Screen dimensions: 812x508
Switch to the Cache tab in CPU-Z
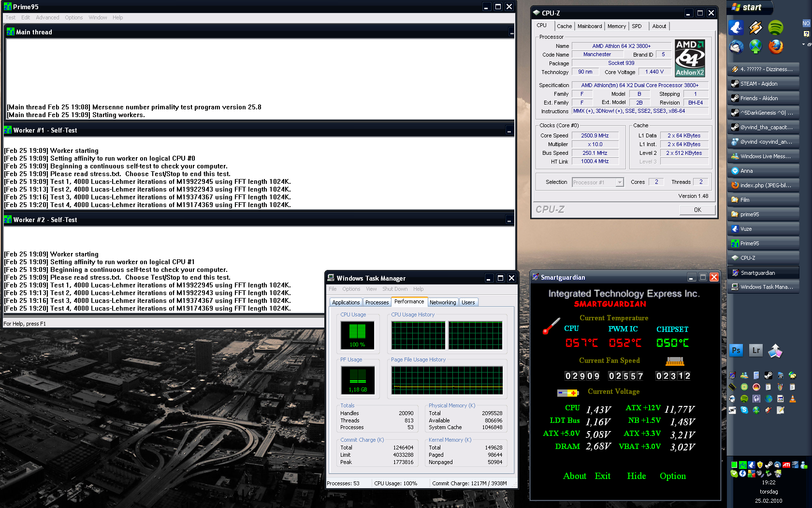click(564, 26)
